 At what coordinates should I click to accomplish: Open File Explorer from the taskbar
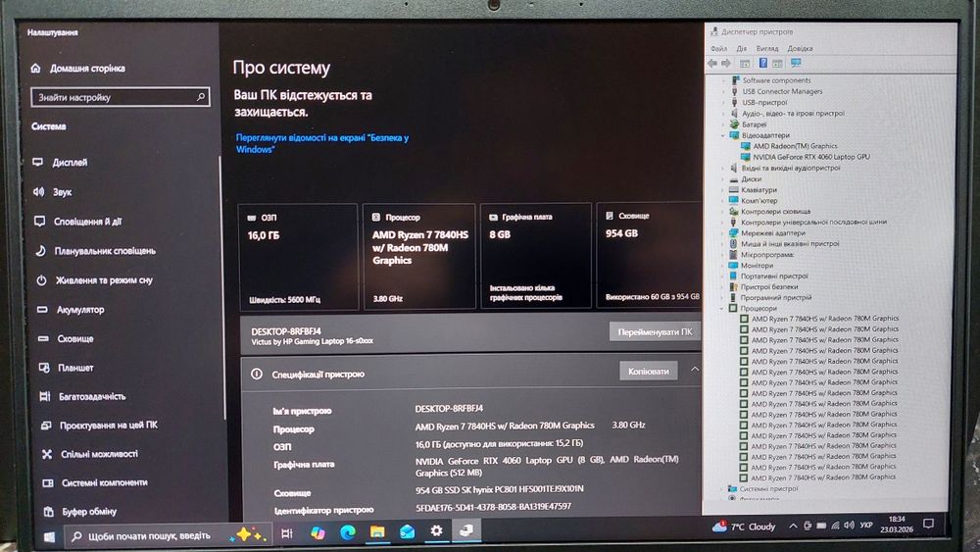pyautogui.click(x=377, y=532)
